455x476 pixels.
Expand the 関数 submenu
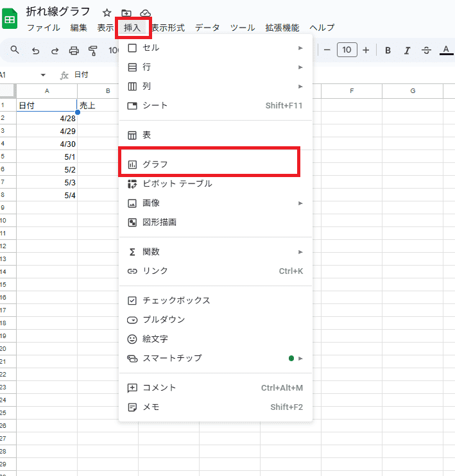216,251
